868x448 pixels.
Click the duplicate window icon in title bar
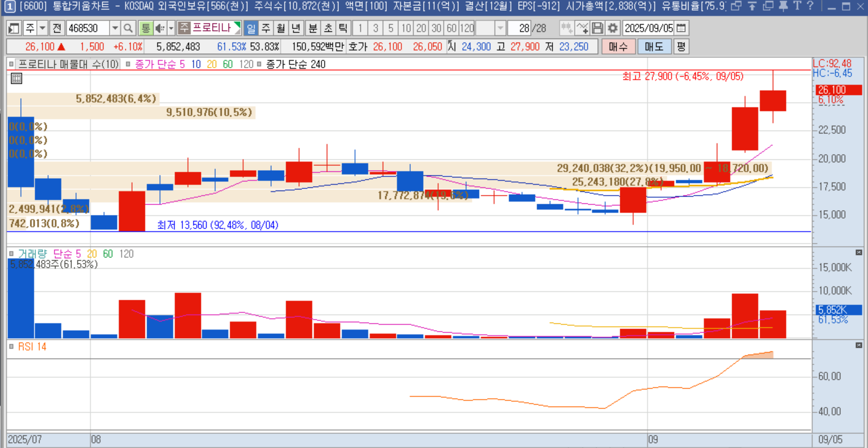coord(768,6)
